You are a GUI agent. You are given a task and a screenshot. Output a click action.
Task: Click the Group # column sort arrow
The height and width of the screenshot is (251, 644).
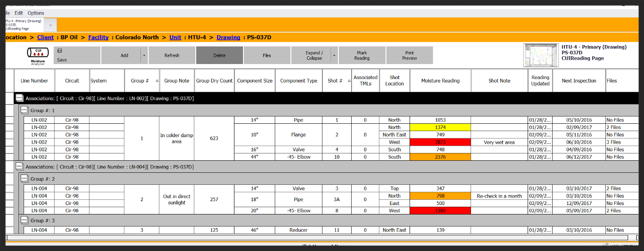coord(157,81)
